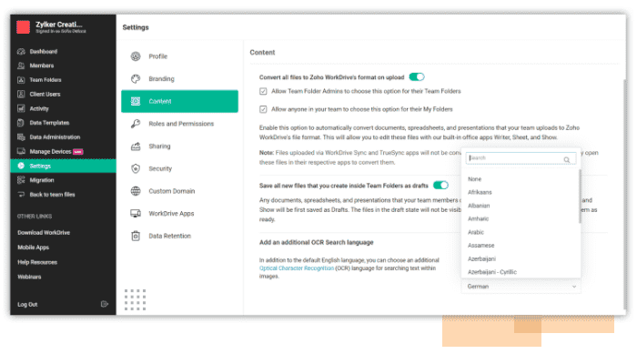Click the dotted grid handle below settings menu
The width and height of the screenshot is (637, 364).
(x=135, y=299)
